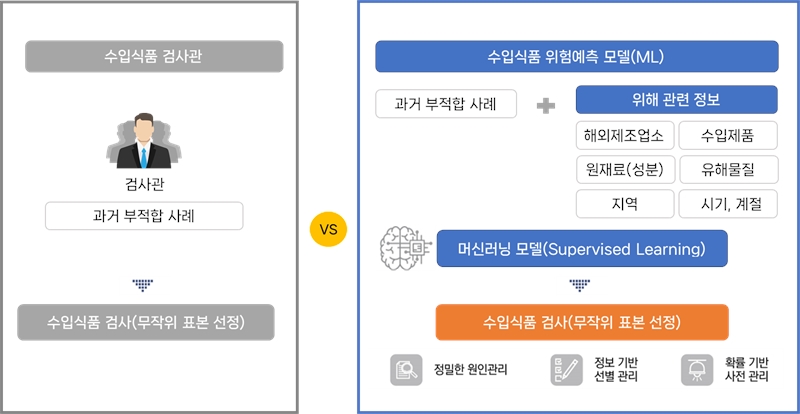Screen dimensions: 800x414
Task: Click the inspector person icon
Action: pos(145,144)
